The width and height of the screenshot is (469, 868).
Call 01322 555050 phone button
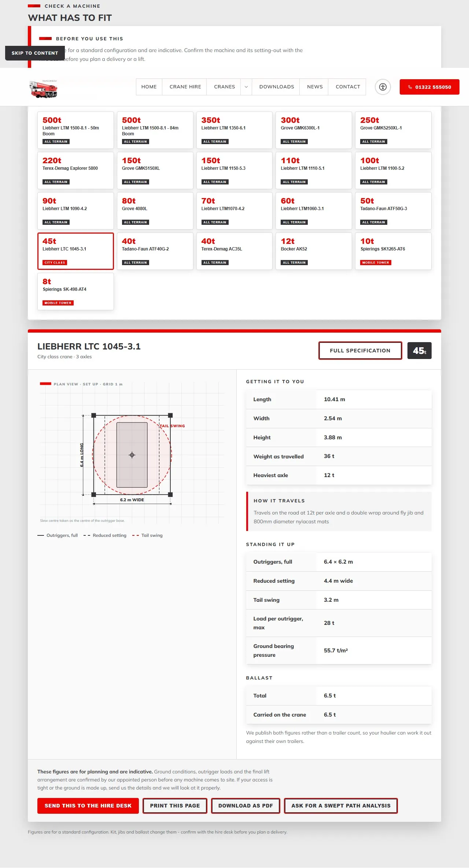429,87
